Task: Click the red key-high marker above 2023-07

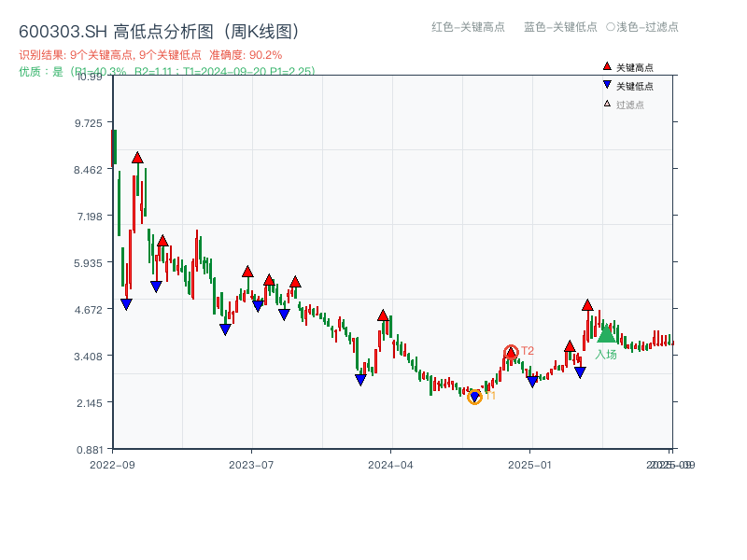Action: coord(247,270)
